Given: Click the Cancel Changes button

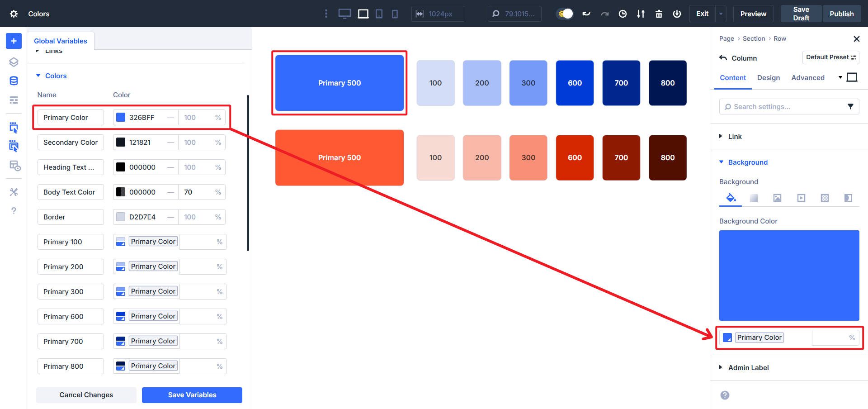Looking at the screenshot, I should 86,395.
